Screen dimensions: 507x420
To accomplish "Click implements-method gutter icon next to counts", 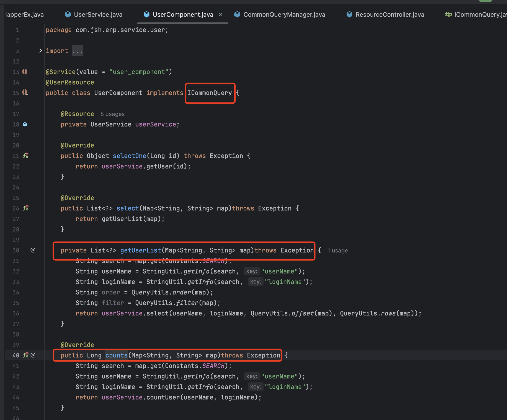I will pyautogui.click(x=25, y=355).
